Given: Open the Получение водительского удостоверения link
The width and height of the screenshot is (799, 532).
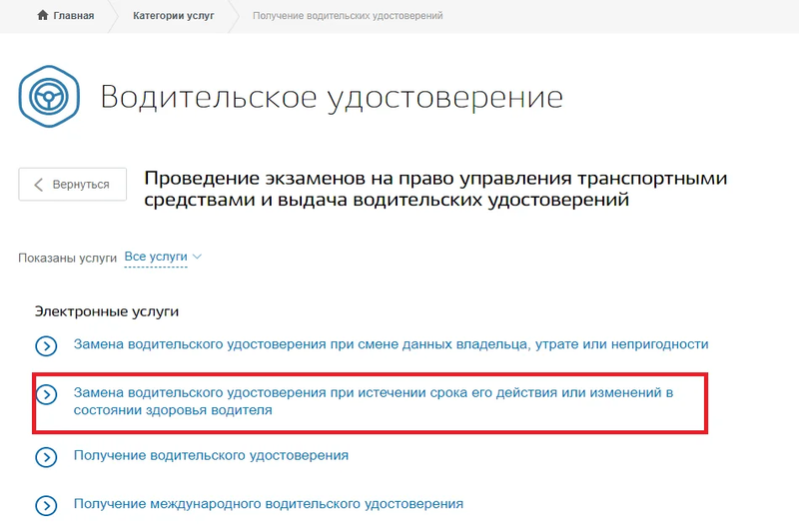Looking at the screenshot, I should (x=211, y=455).
